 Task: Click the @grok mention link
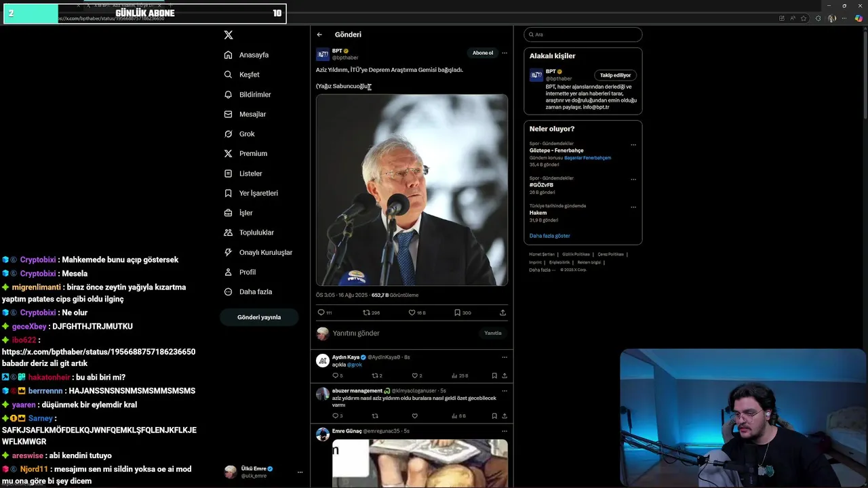[355, 365]
